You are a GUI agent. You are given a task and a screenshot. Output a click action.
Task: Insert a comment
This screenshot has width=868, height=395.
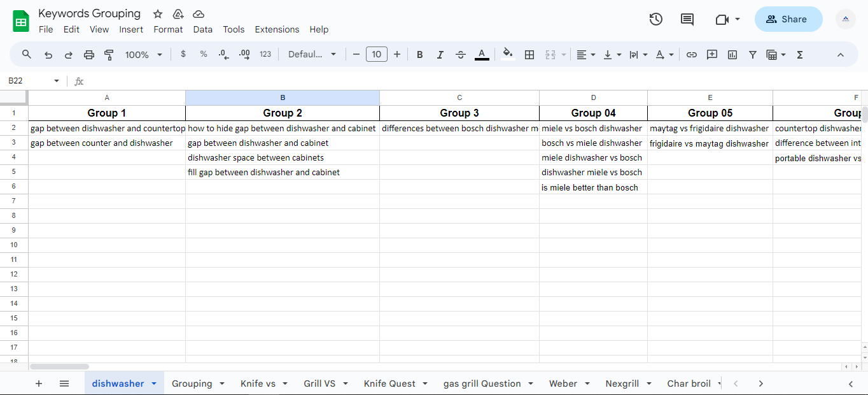pos(712,55)
